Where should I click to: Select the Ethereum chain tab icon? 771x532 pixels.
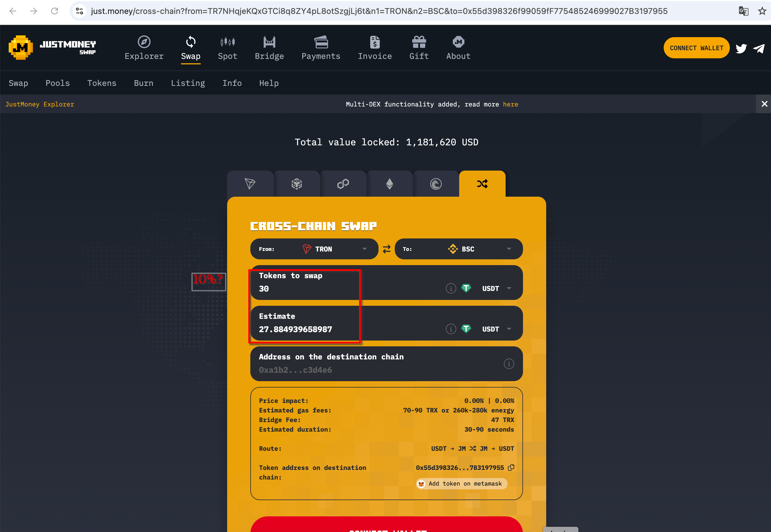pyautogui.click(x=389, y=184)
